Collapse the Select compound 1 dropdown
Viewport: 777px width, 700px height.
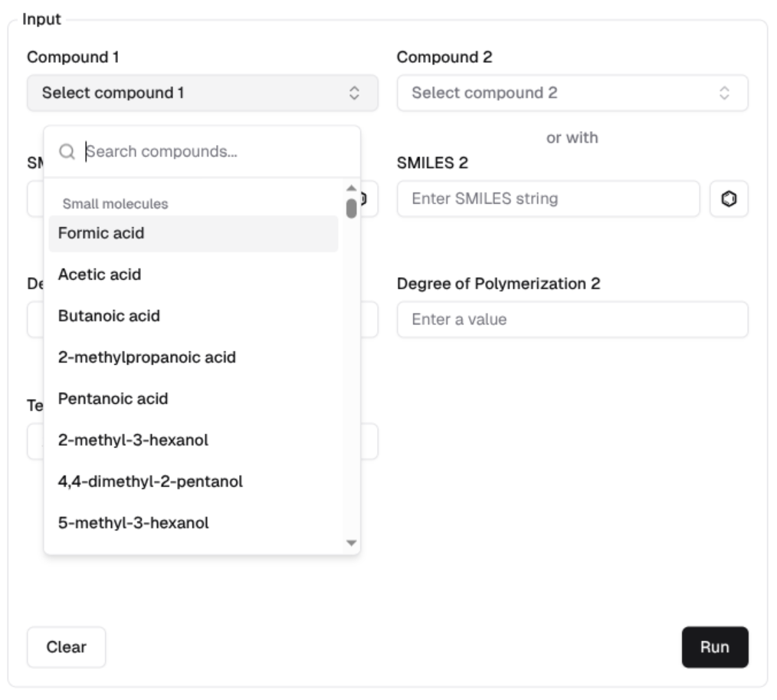(x=202, y=94)
